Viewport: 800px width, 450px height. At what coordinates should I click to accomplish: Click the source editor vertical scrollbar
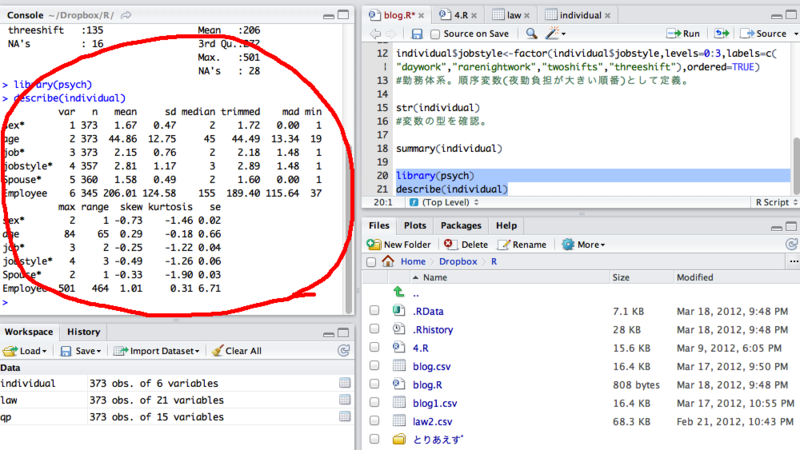796,164
